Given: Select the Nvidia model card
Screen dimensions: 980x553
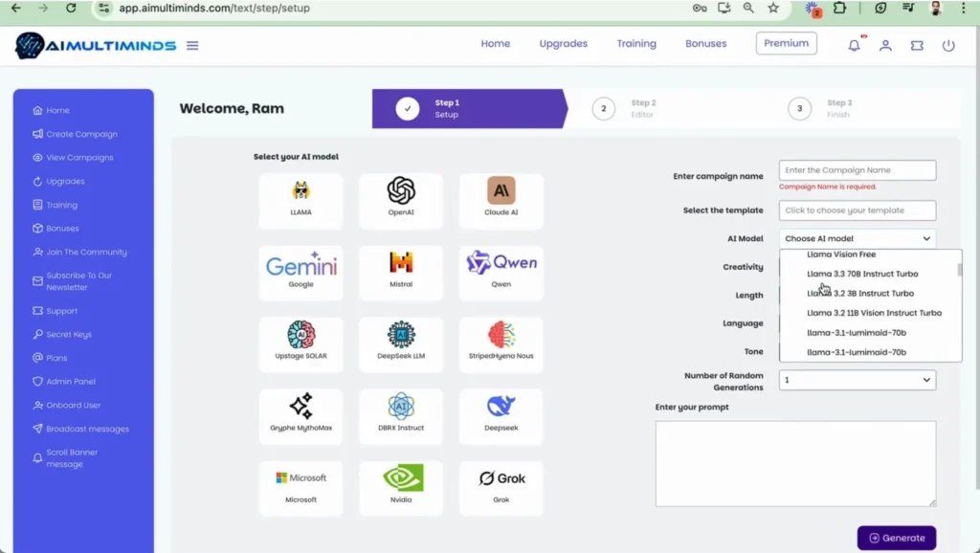Looking at the screenshot, I should point(401,488).
